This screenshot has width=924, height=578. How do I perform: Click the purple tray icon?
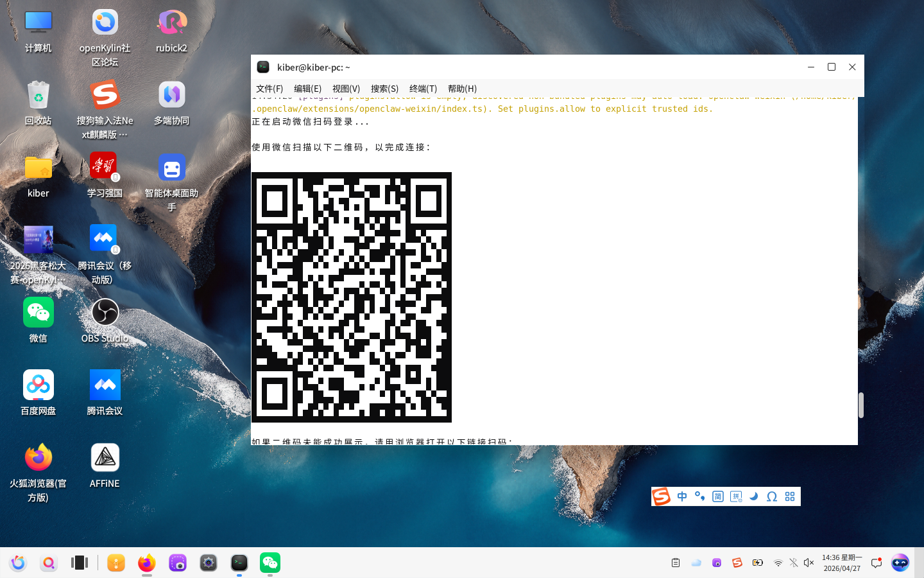click(x=717, y=563)
